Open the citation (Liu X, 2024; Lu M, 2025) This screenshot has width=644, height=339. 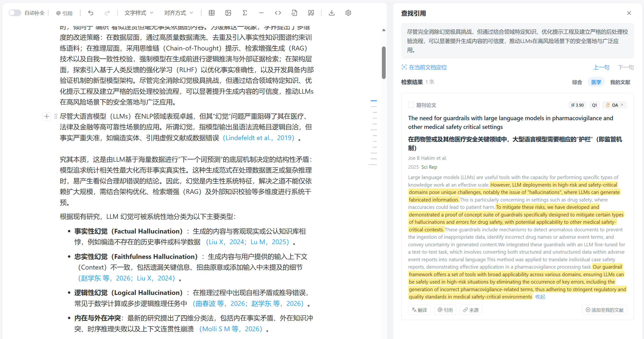pos(247,242)
